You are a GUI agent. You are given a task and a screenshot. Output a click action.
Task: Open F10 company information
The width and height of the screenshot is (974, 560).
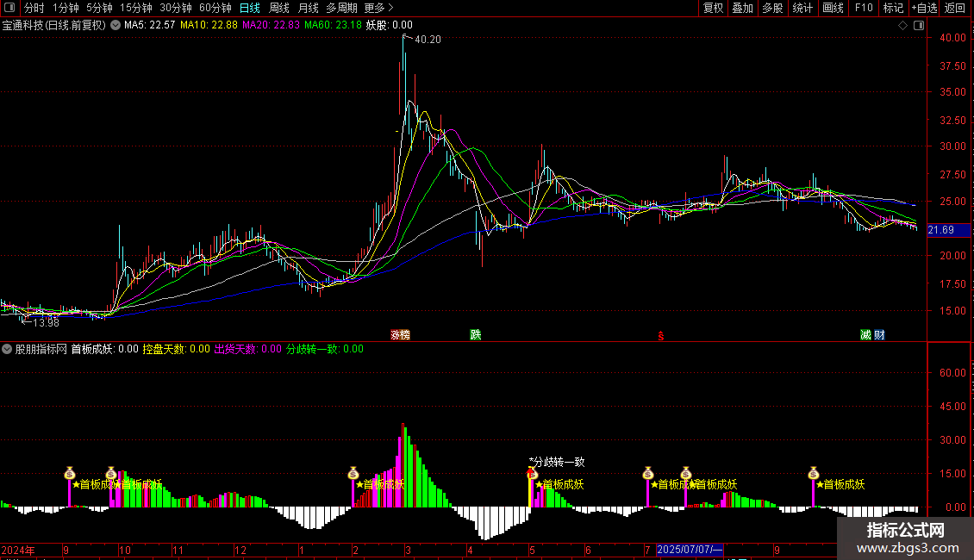click(863, 8)
